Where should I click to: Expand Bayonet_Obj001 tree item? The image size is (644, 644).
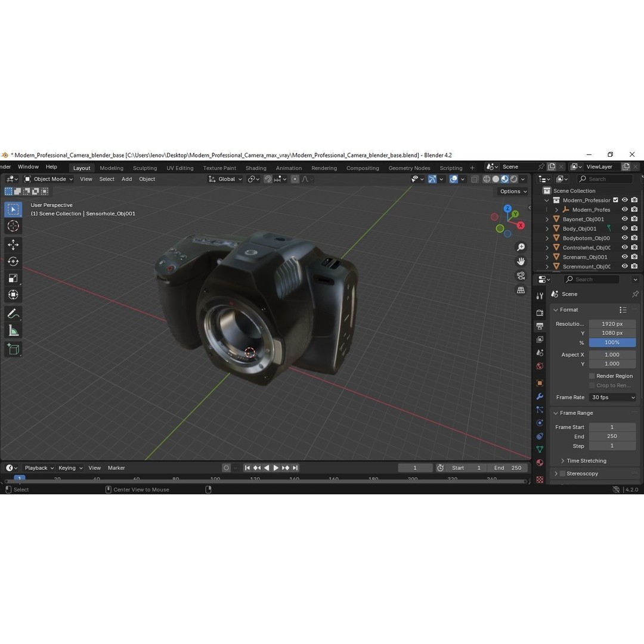coord(547,219)
